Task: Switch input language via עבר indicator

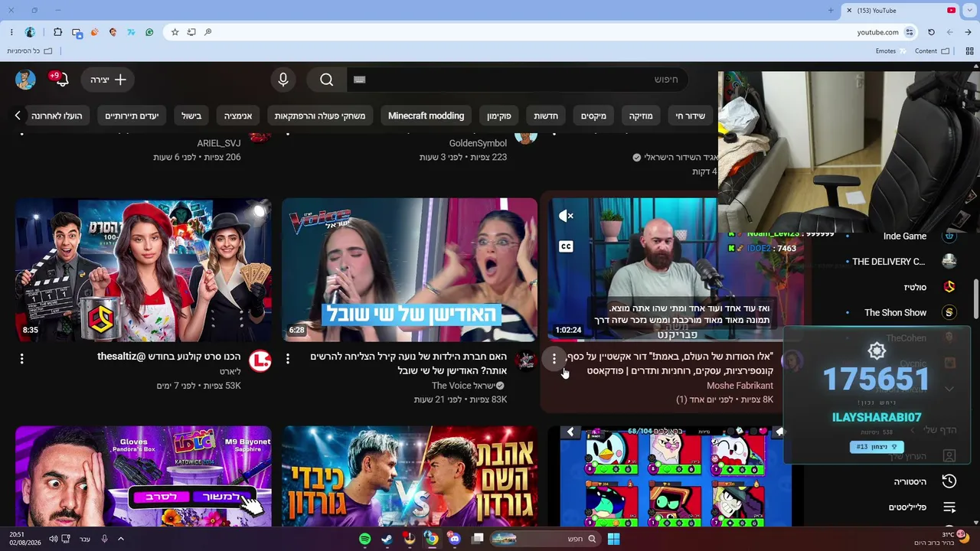Action: (85, 539)
